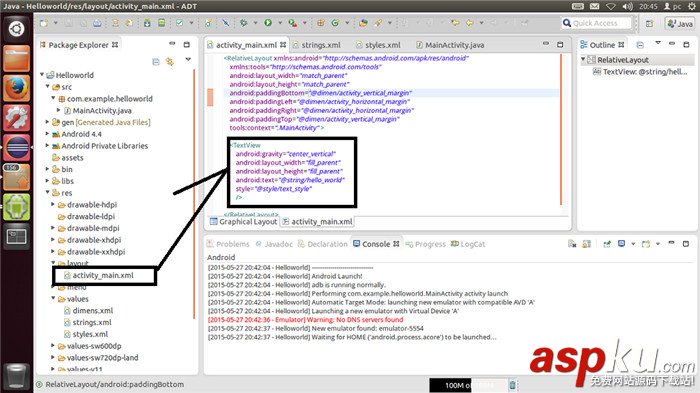Image resolution: width=700 pixels, height=393 pixels.
Task: Switch to the styles.xml editor tab
Action: pos(379,45)
